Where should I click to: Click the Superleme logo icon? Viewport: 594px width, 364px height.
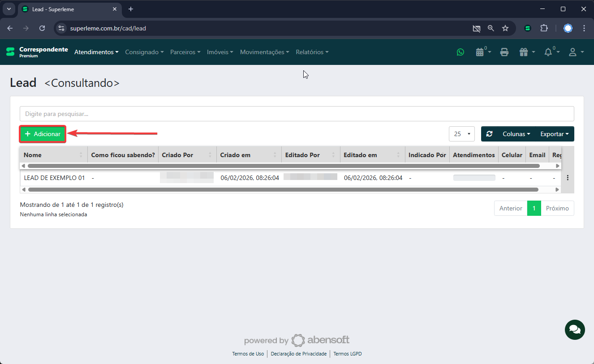tap(10, 52)
